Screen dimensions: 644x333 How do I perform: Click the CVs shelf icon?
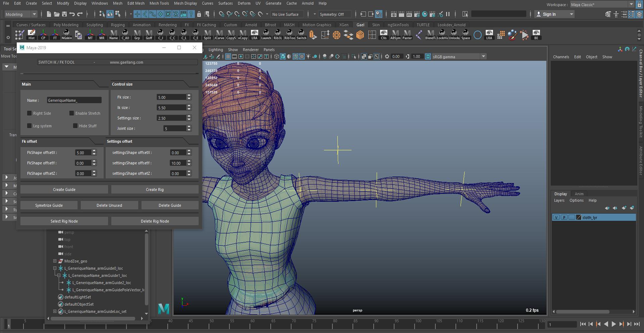tap(383, 34)
